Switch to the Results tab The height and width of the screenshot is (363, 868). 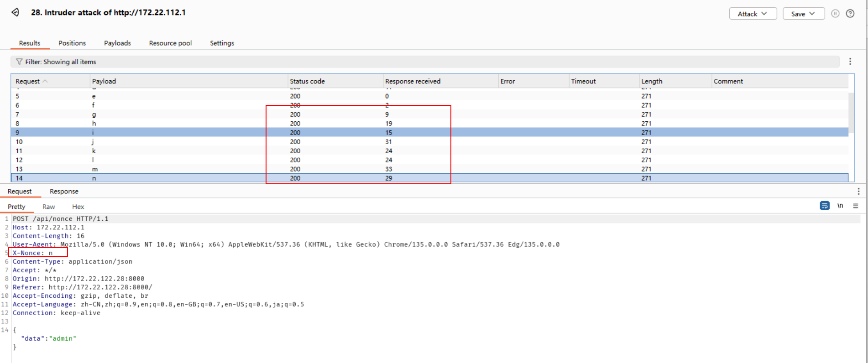[30, 43]
